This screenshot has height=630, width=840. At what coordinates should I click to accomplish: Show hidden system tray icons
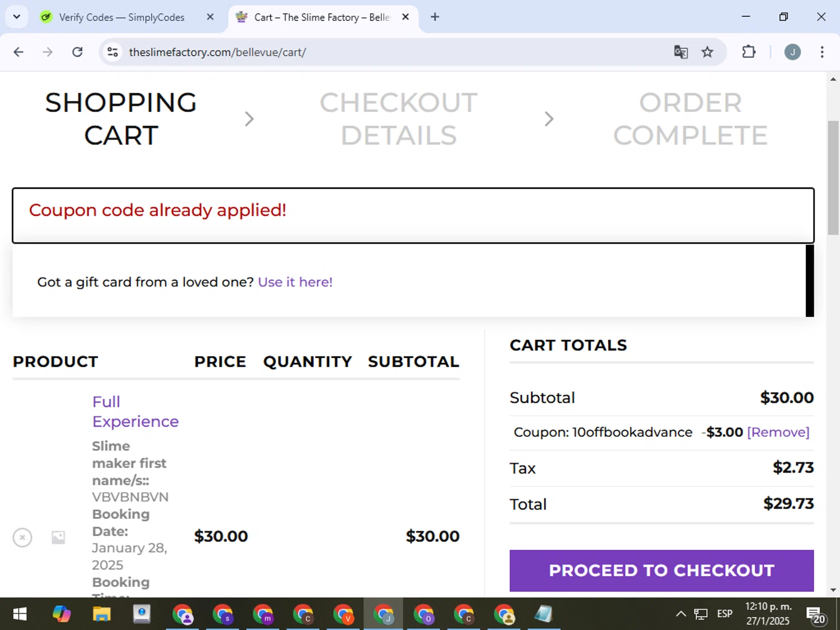pos(680,614)
